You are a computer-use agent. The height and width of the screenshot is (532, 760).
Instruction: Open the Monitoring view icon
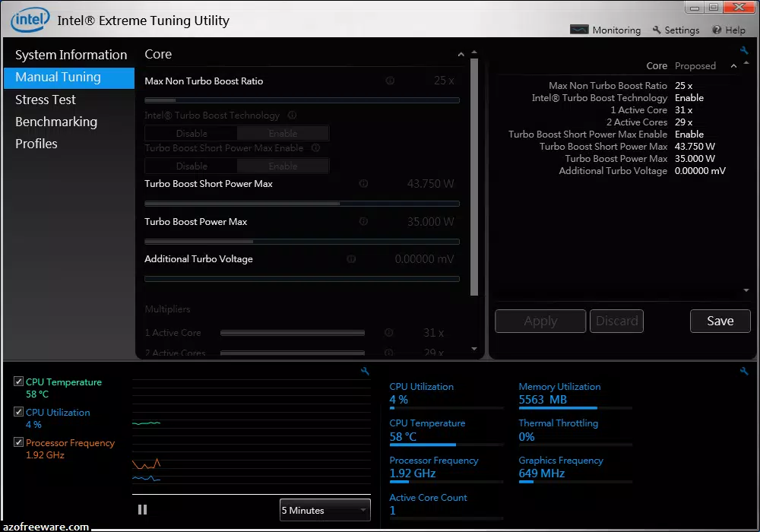click(x=579, y=30)
